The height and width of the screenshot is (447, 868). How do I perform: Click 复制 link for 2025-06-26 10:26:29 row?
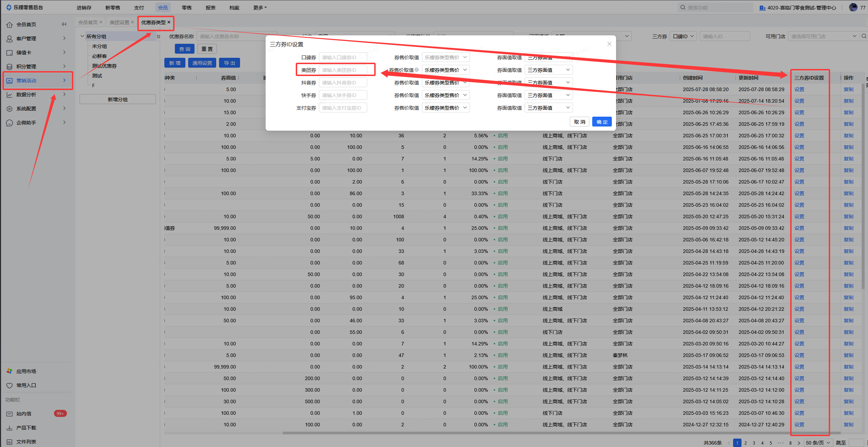[x=849, y=112]
